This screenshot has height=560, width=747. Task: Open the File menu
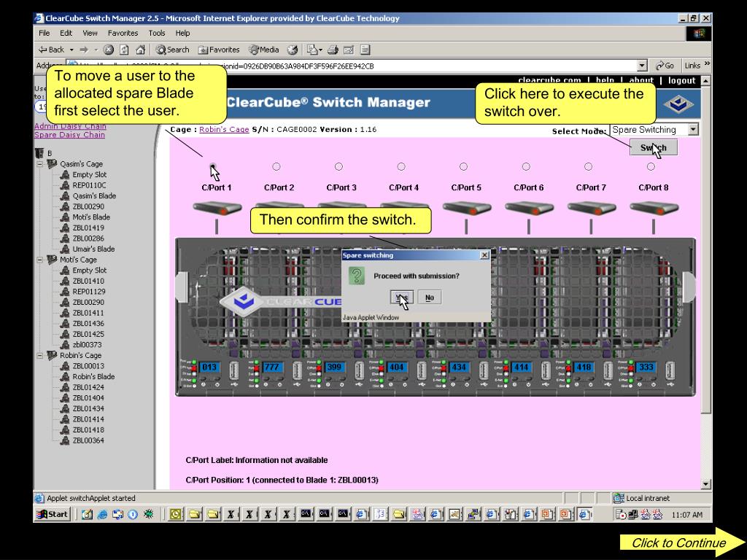[x=44, y=33]
